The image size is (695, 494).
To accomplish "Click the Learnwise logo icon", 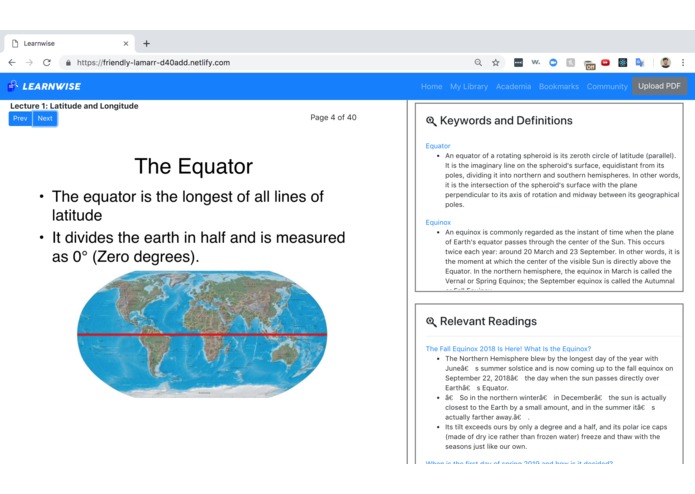I will (x=13, y=86).
